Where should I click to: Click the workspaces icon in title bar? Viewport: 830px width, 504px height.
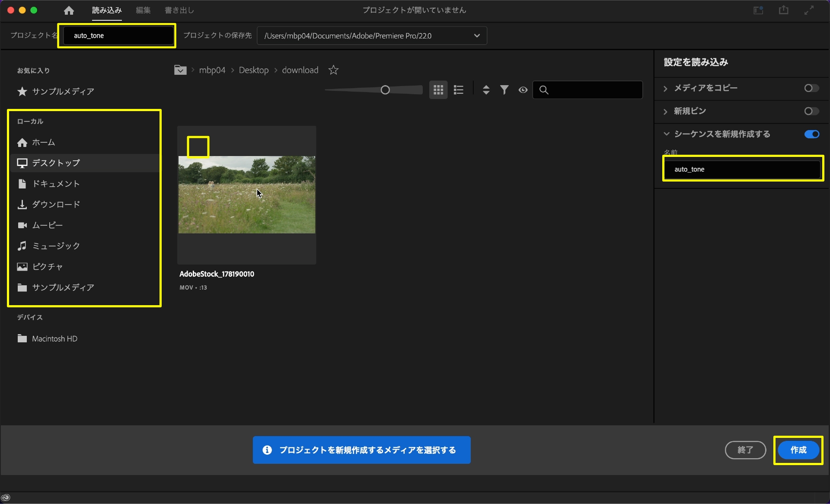[758, 10]
